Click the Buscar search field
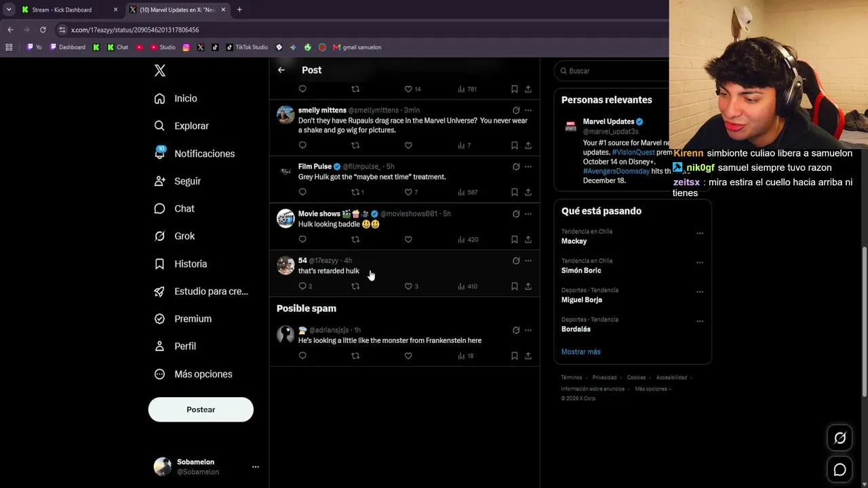The width and height of the screenshot is (868, 488). point(612,70)
